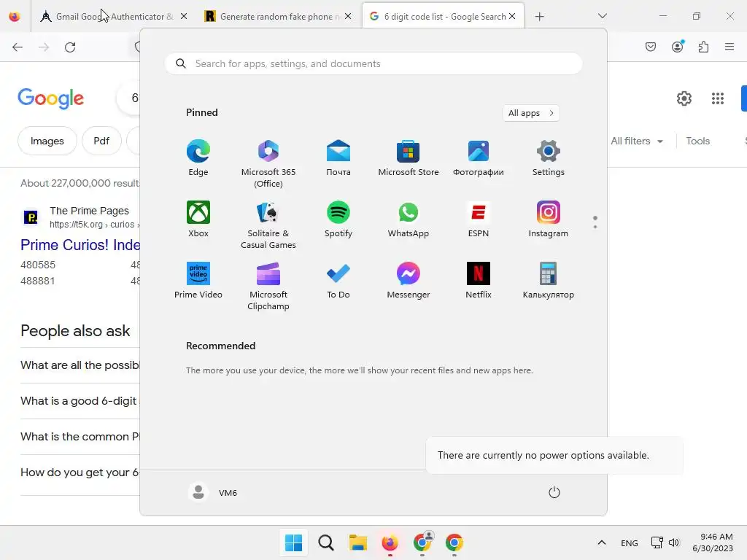The image size is (747, 560).
Task: Launch the Xbox app
Action: coord(198,219)
